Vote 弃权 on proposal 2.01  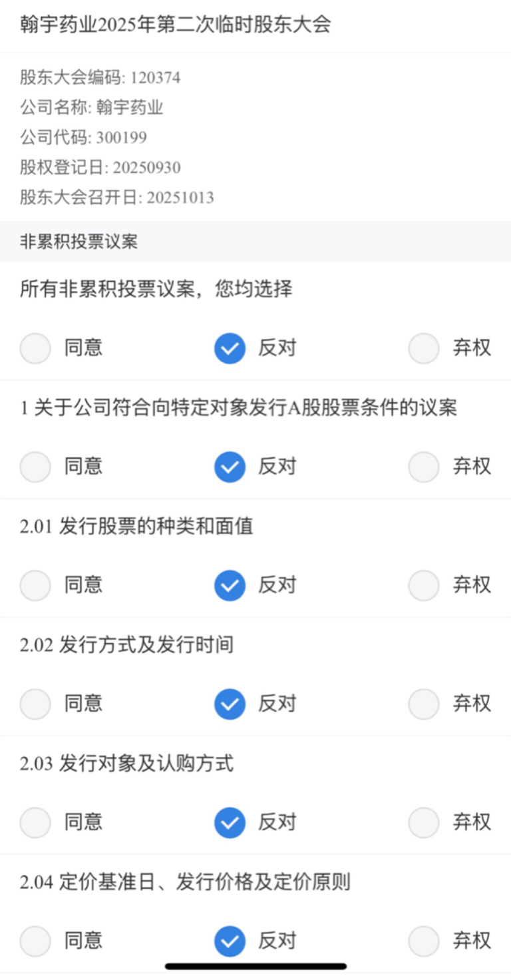(424, 585)
